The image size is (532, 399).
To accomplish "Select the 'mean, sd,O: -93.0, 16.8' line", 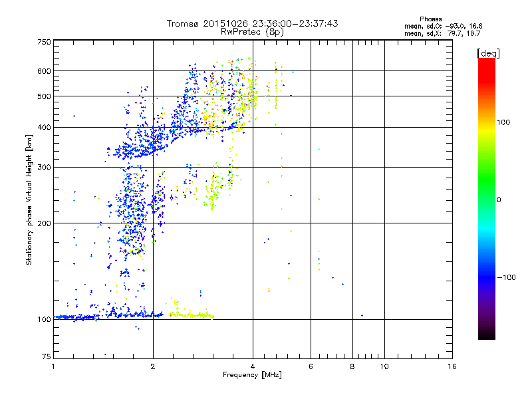I will (444, 26).
